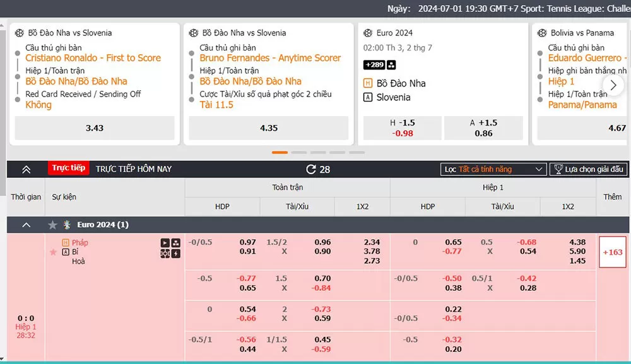Click soccer ball icon on Bolivia vs Panama card
The image size is (631, 364).
pyautogui.click(x=542, y=33)
